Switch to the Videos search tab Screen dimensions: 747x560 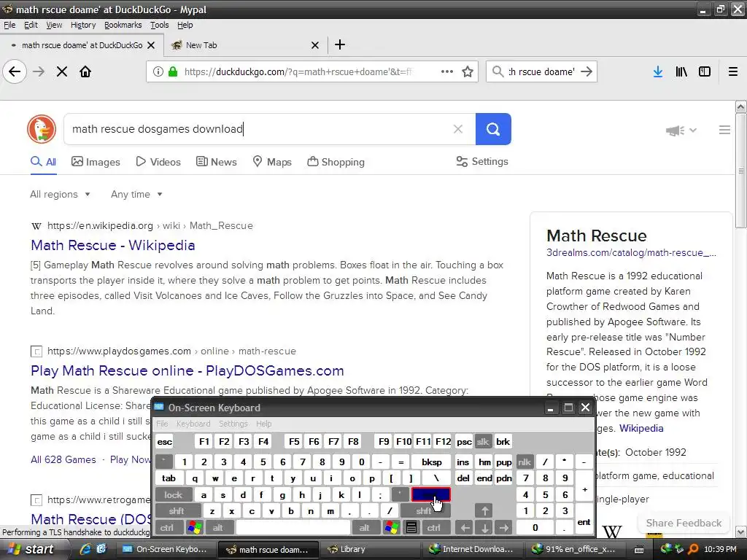(x=158, y=162)
